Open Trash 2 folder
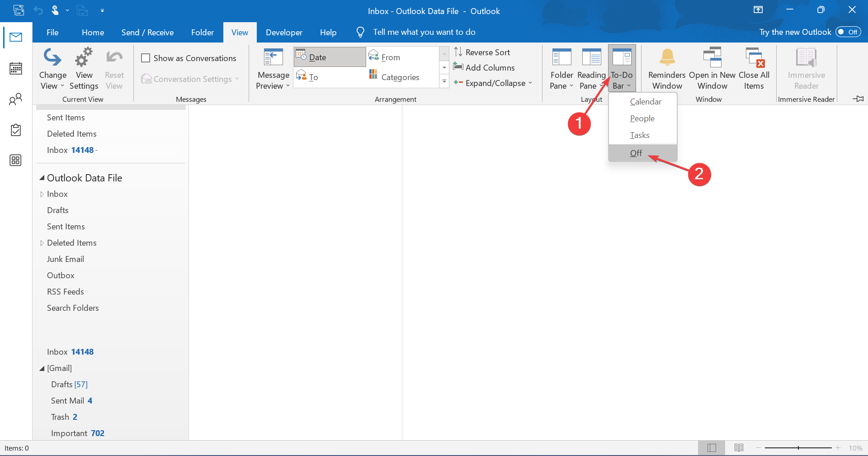868x456 pixels. tap(64, 417)
